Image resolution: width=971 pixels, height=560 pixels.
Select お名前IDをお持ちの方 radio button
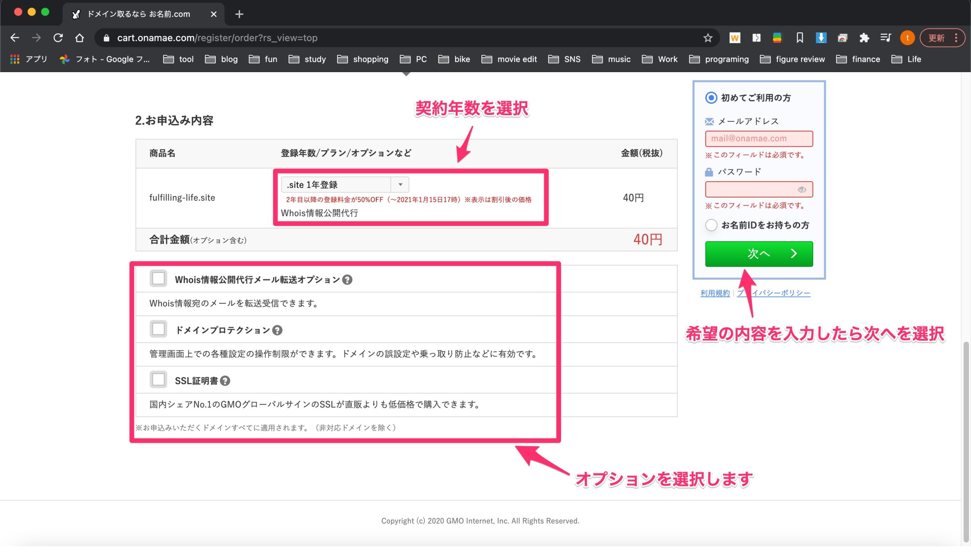pyautogui.click(x=711, y=225)
